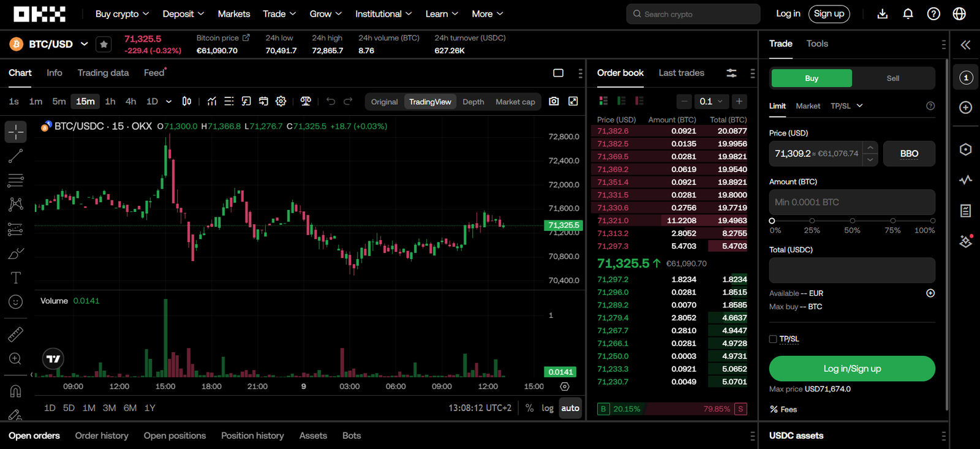The image size is (980, 449).
Task: Expand the Deposit menu
Action: click(183, 13)
